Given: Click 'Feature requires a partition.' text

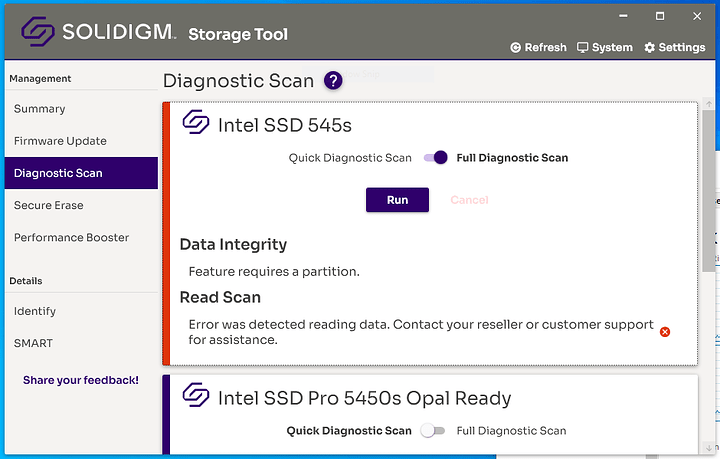Looking at the screenshot, I should tap(274, 272).
